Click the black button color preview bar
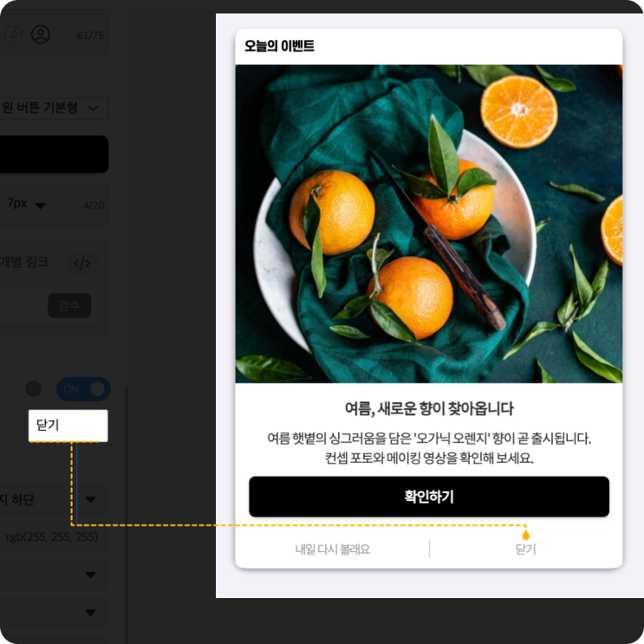644x644 pixels. click(54, 154)
